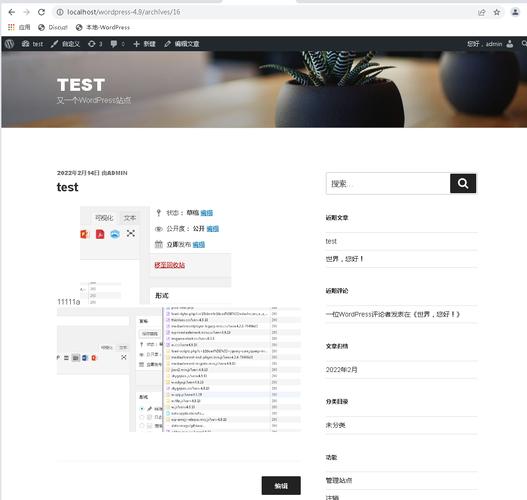Reload the page with refresh icon
The image size is (527, 500).
tap(41, 12)
